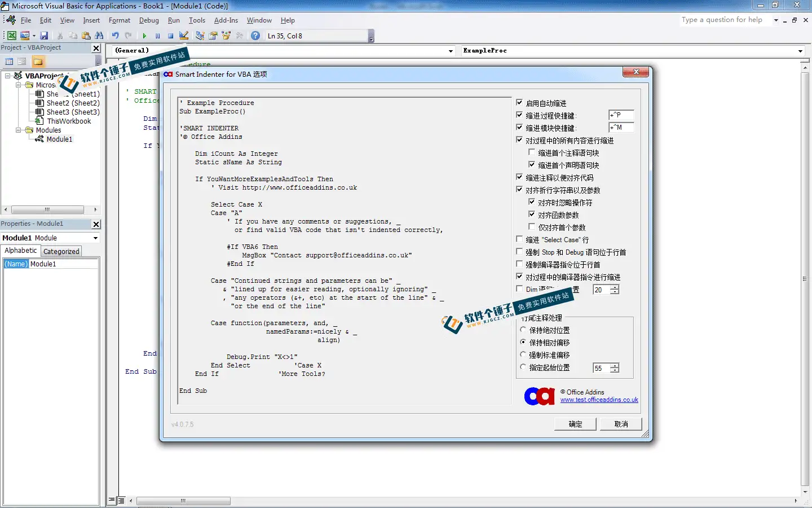
Task: Click Toggle Folders icon in Project panel
Action: (38, 62)
